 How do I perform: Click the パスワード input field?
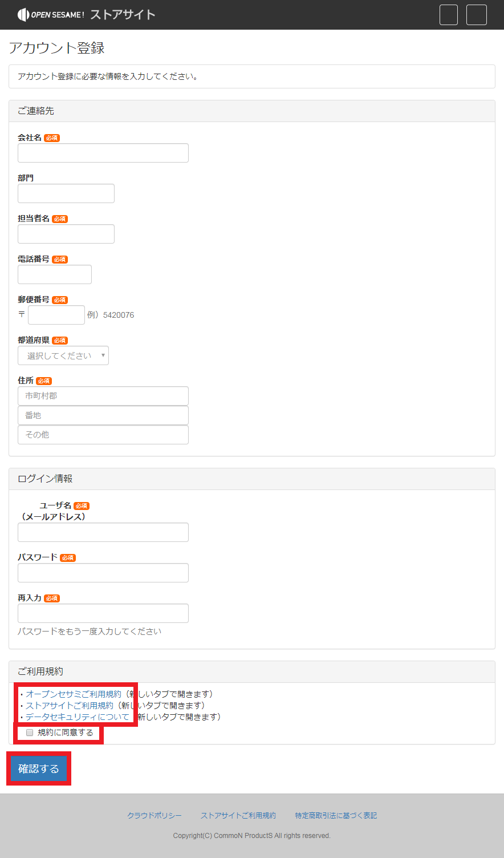103,573
